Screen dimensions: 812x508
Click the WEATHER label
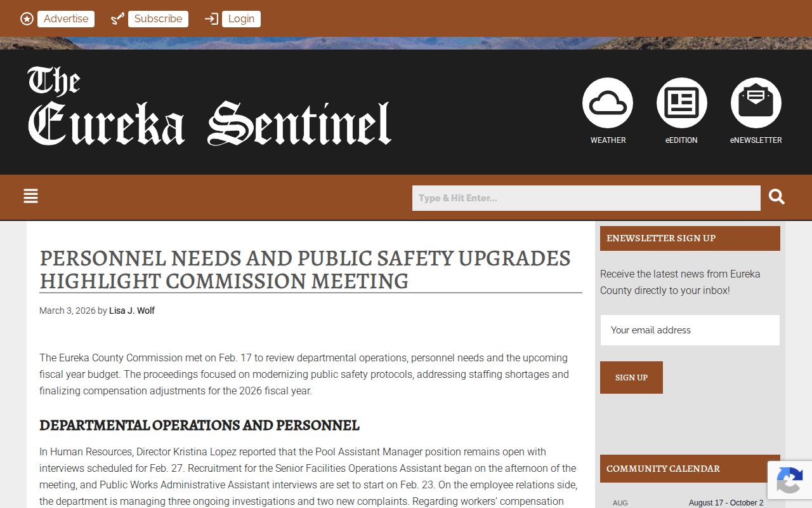pyautogui.click(x=608, y=140)
